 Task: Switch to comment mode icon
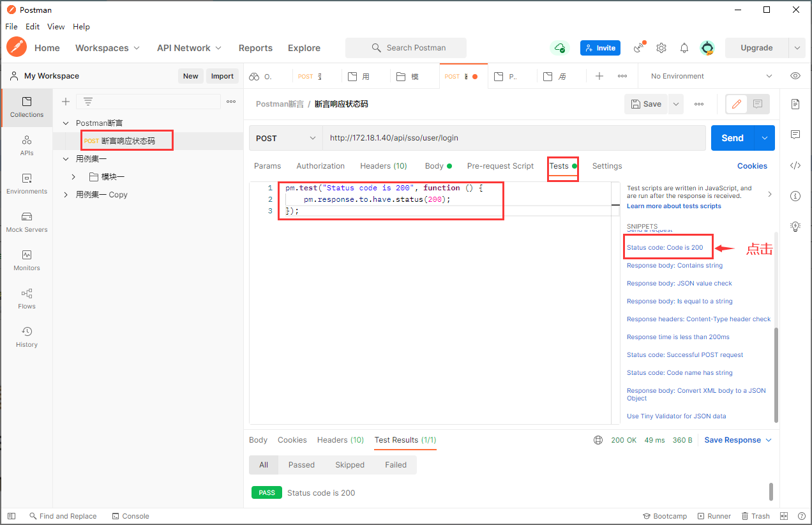(x=758, y=104)
